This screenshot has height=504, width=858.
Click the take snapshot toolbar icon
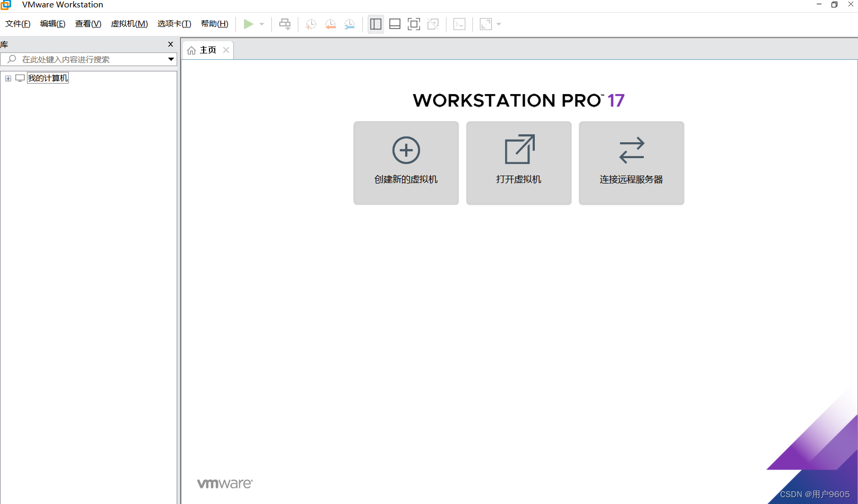point(311,24)
